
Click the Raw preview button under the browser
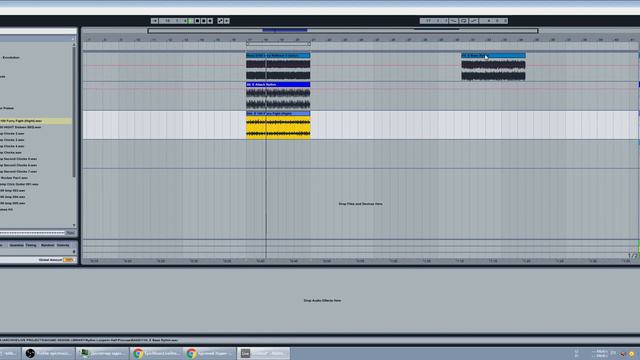[71, 233]
